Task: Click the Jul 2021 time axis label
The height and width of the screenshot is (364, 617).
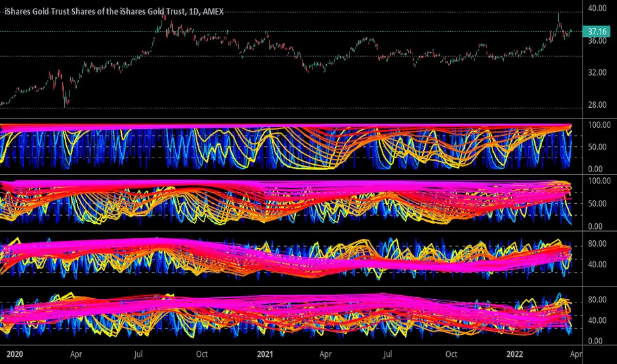Action: pos(387,354)
